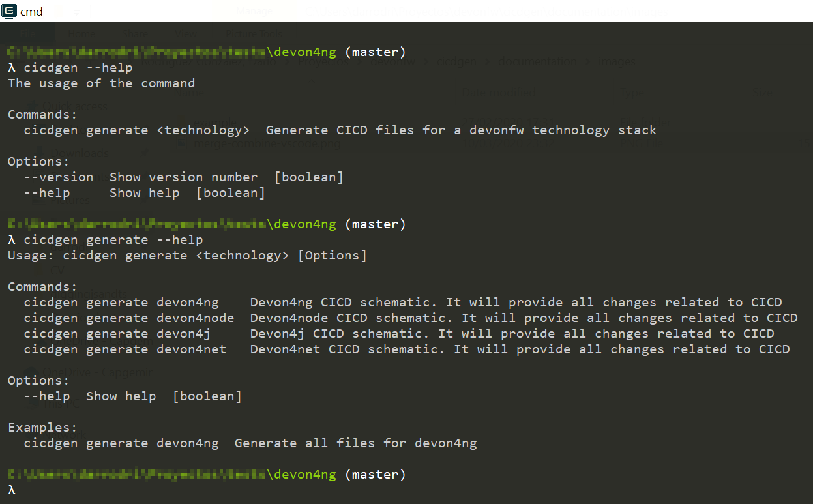The image size is (813, 504).
Task: Click "The usage of the command" line
Action: (x=101, y=83)
